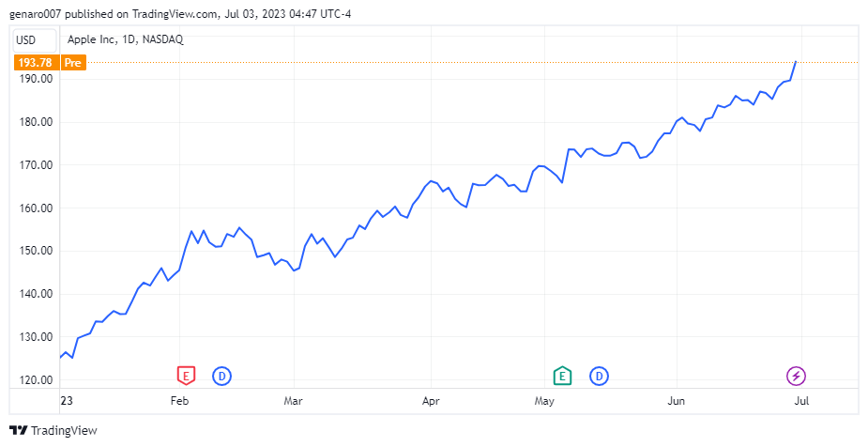Click the Jul label on the time axis

(x=801, y=400)
